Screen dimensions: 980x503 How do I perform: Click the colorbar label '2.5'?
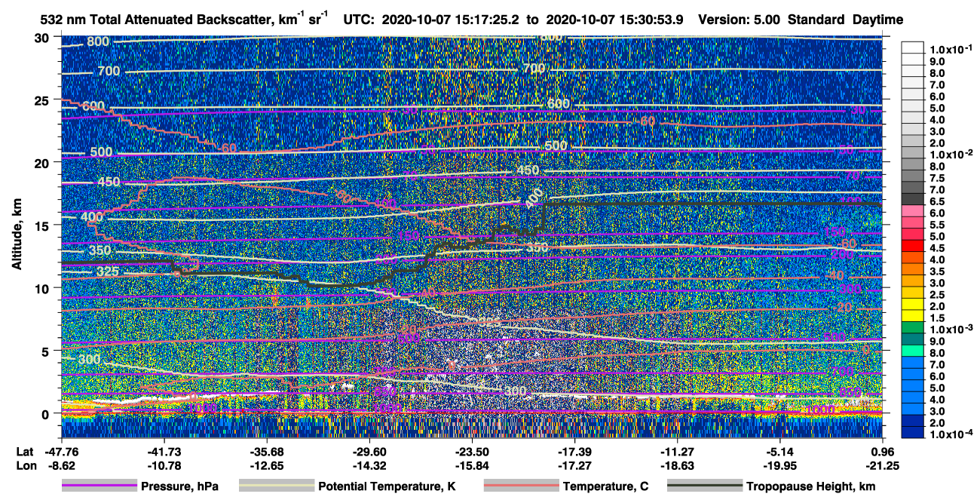pyautogui.click(x=936, y=295)
